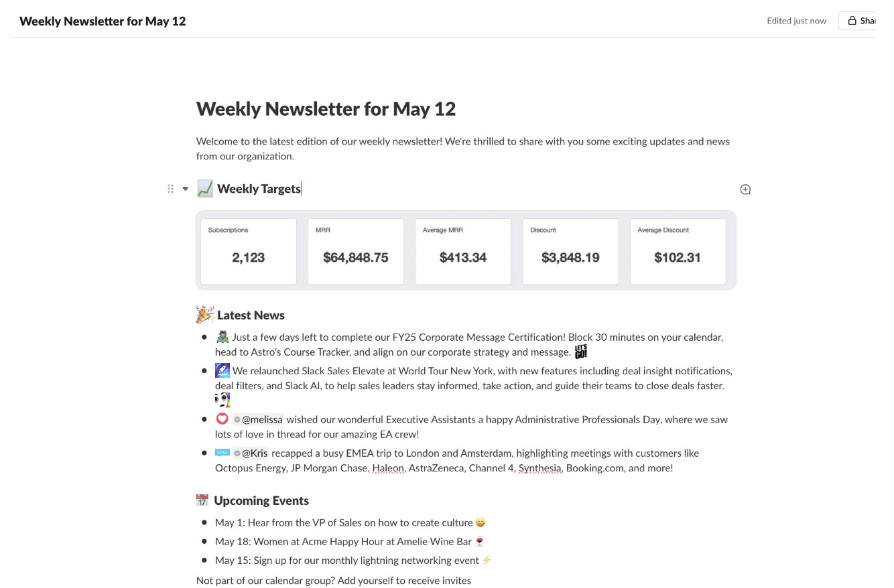894x588 pixels.
Task: Click the lock icon inside the Share button
Action: [850, 20]
